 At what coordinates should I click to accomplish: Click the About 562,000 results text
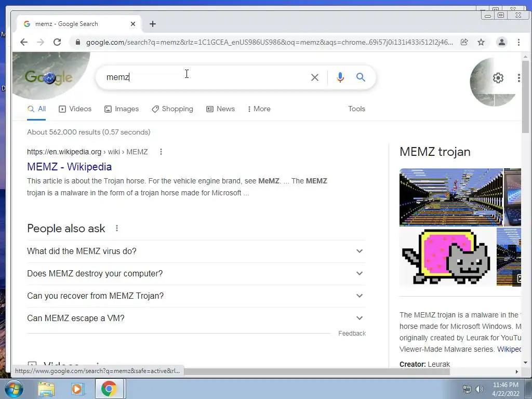[88, 132]
